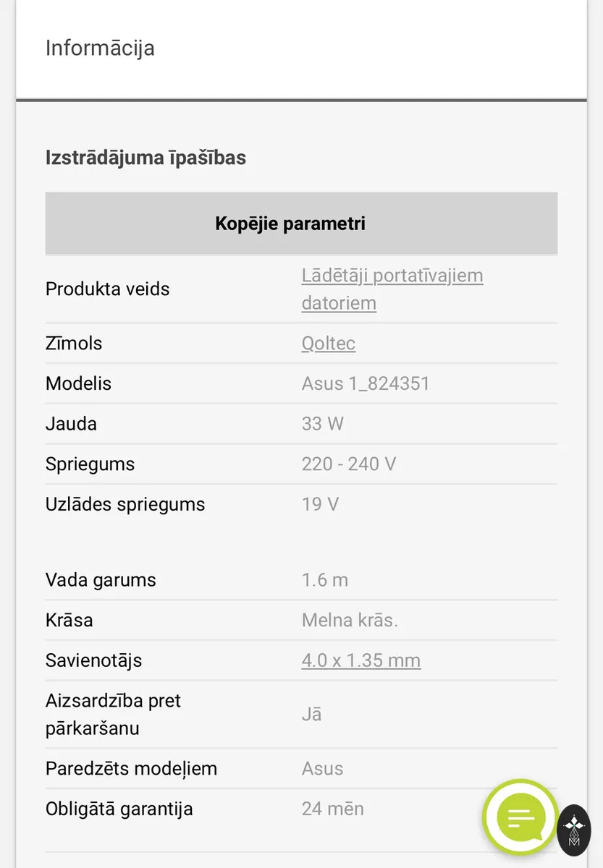
Task: Select the 33 W power value
Action: (x=323, y=423)
